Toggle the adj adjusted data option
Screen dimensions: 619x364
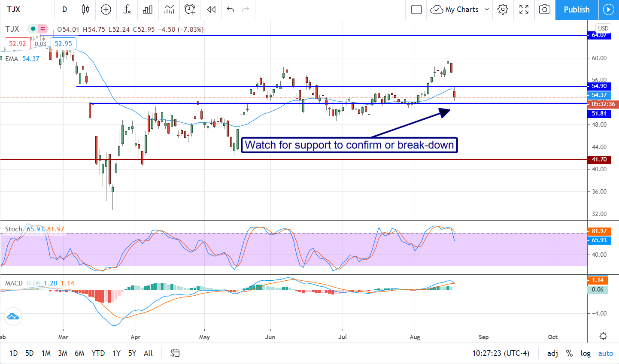[552, 353]
